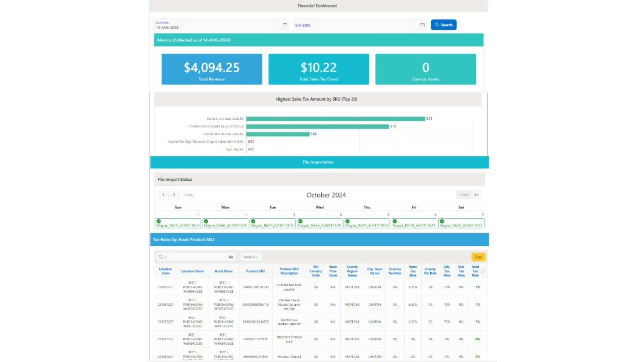644x362 pixels.
Task: Select Tuesday's Nayax_R649_A20013525 file entry
Action: point(272,223)
